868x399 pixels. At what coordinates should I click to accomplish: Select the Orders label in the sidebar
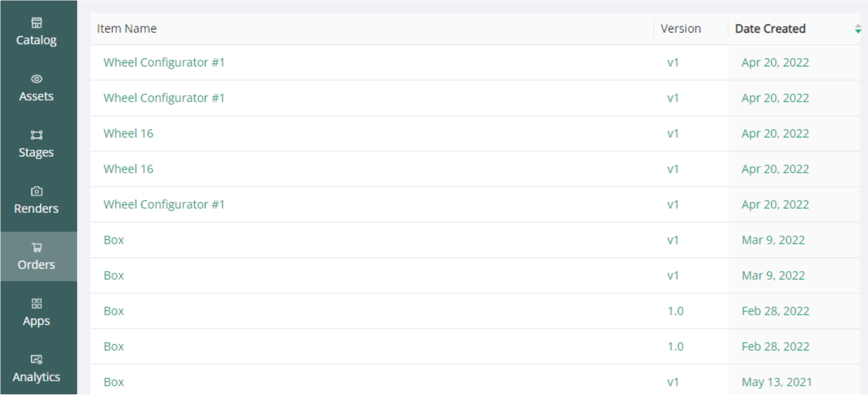pyautogui.click(x=36, y=265)
